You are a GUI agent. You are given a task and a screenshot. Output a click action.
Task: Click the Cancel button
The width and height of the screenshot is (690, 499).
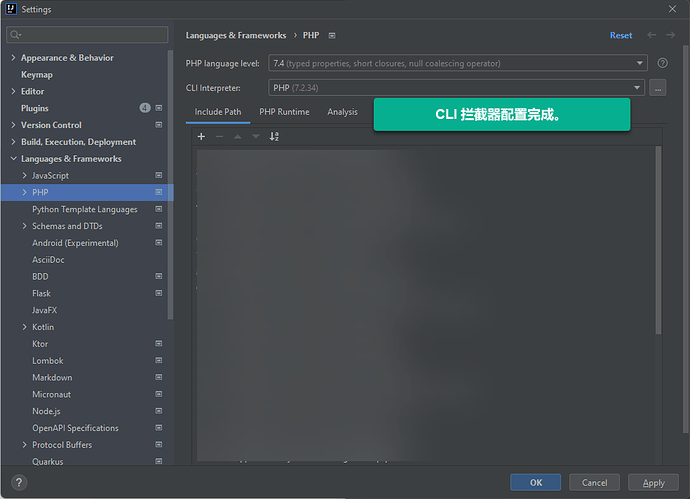pos(595,483)
